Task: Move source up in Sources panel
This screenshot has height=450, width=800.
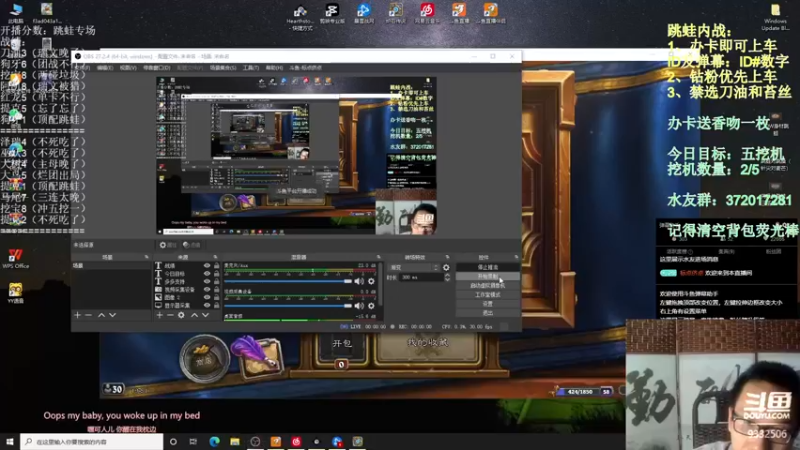Action: coord(194,315)
